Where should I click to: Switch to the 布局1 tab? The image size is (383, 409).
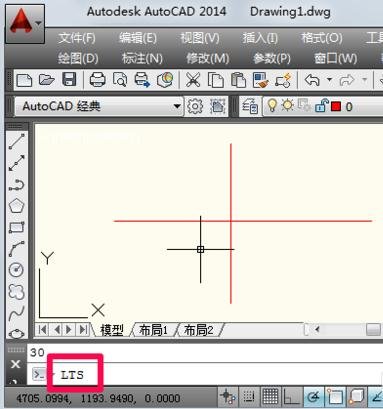[x=153, y=330]
